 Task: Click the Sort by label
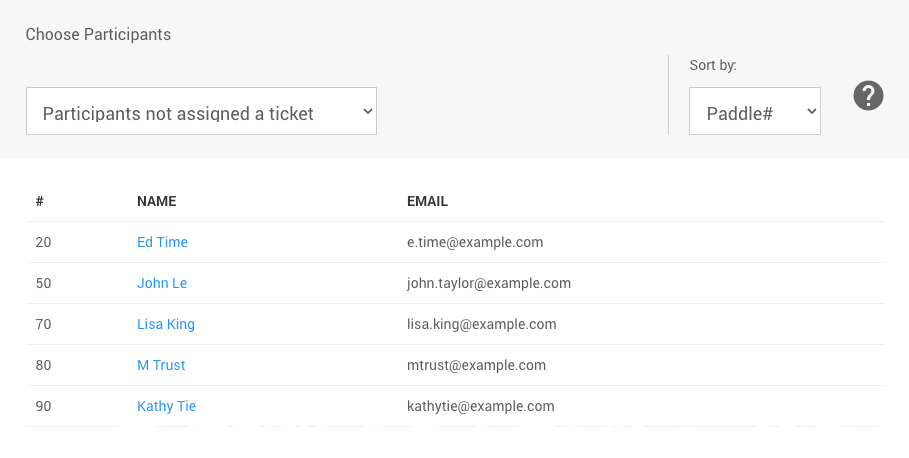712,65
